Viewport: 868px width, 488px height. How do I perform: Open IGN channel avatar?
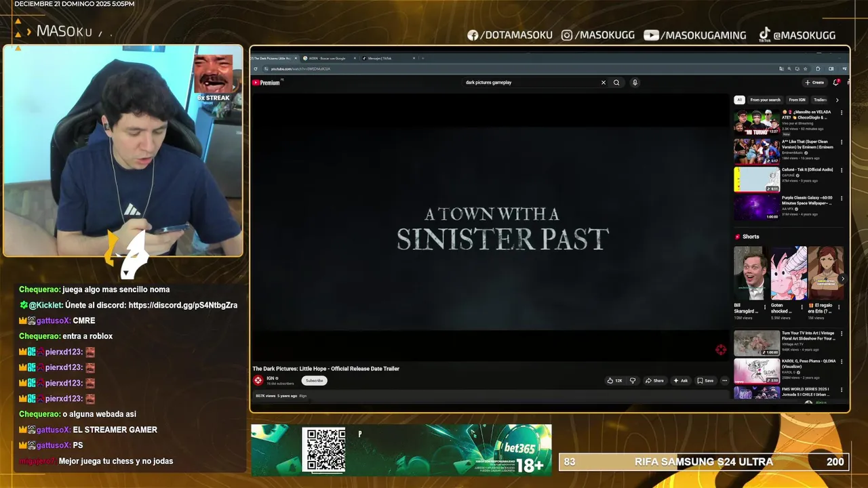(x=258, y=381)
